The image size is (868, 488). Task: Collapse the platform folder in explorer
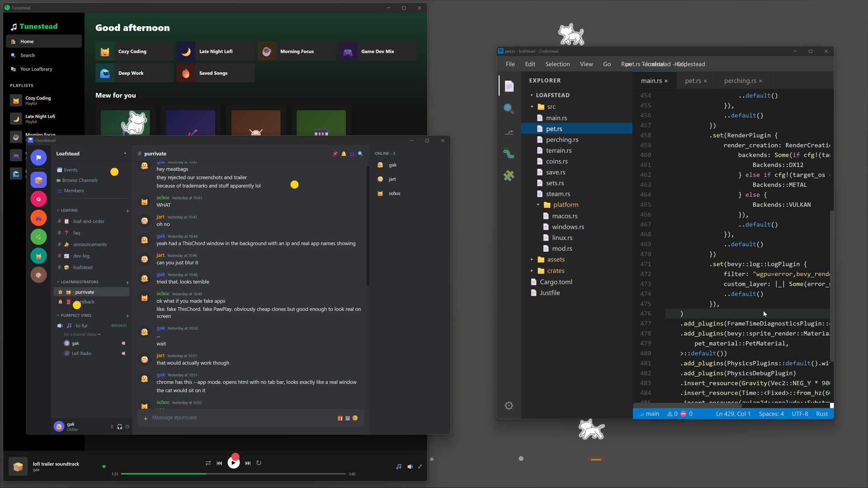(538, 205)
